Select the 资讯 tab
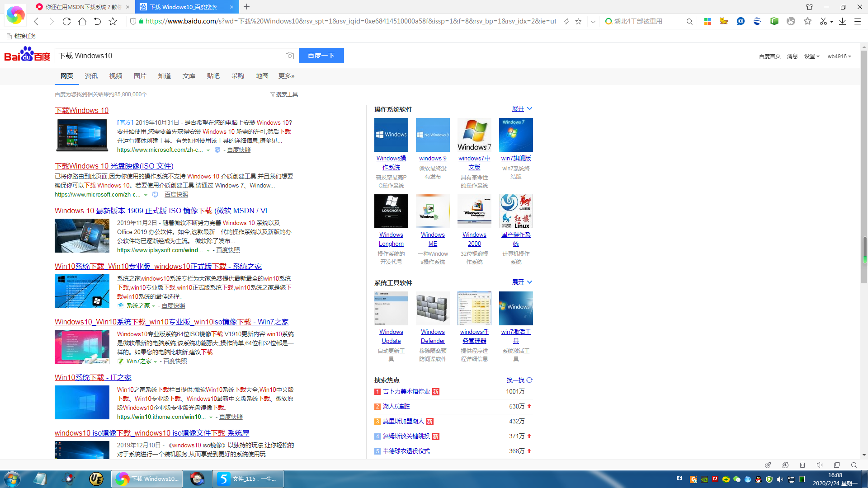 91,76
